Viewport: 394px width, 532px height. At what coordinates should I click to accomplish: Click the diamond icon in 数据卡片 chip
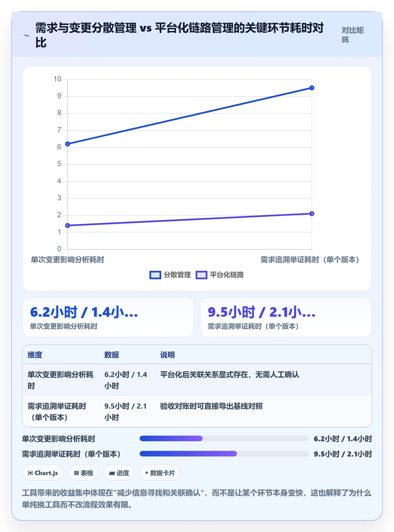pyautogui.click(x=147, y=473)
